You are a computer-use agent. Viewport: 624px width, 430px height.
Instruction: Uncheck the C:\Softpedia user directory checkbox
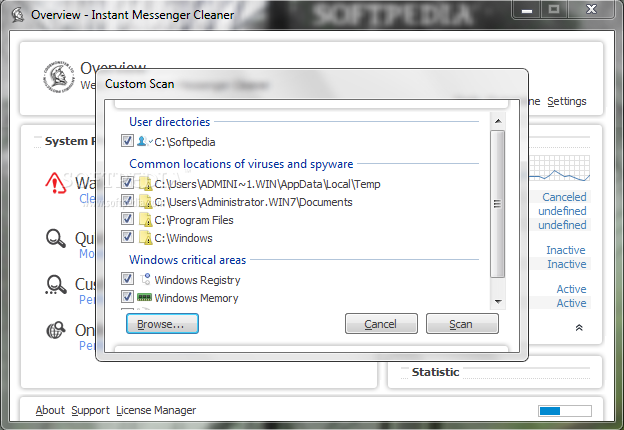pos(127,141)
